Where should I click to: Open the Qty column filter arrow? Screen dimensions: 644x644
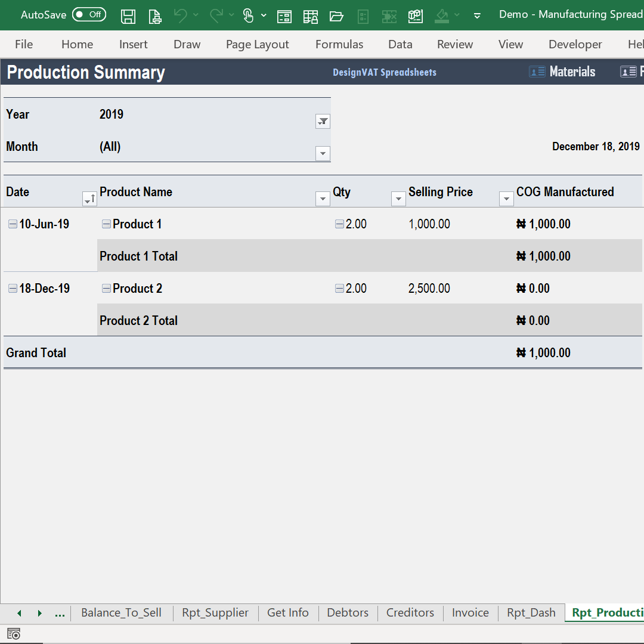point(398,199)
